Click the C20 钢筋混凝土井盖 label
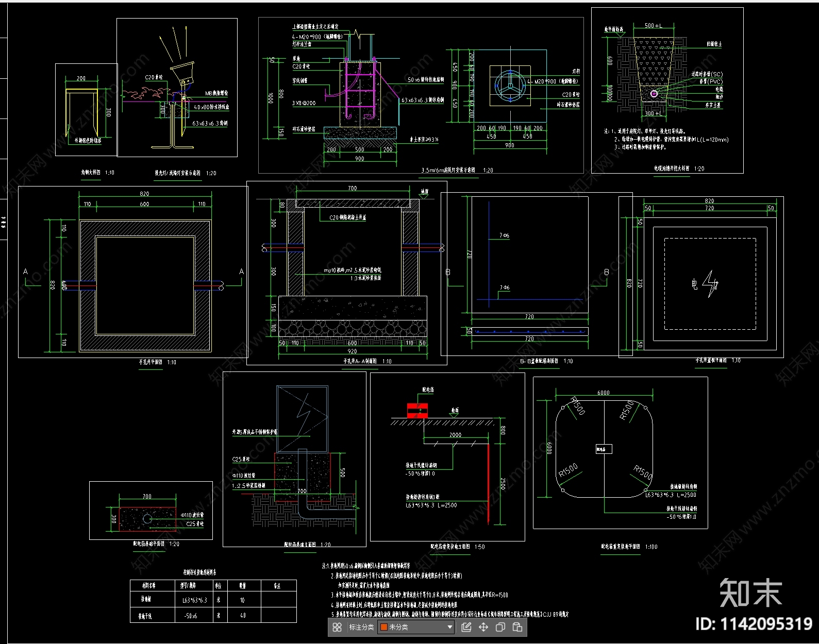Image resolution: width=819 pixels, height=644 pixels. point(348,217)
